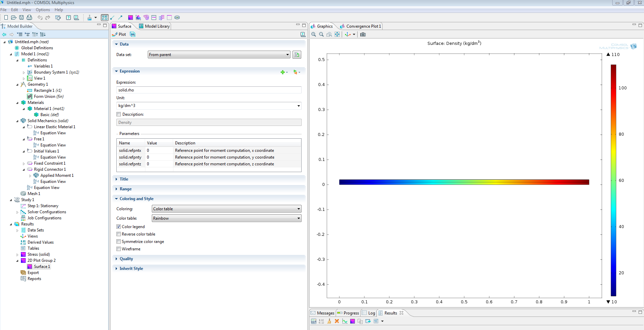The image size is (644, 330).
Task: Click Zoom In in Graphics toolbar
Action: click(314, 34)
